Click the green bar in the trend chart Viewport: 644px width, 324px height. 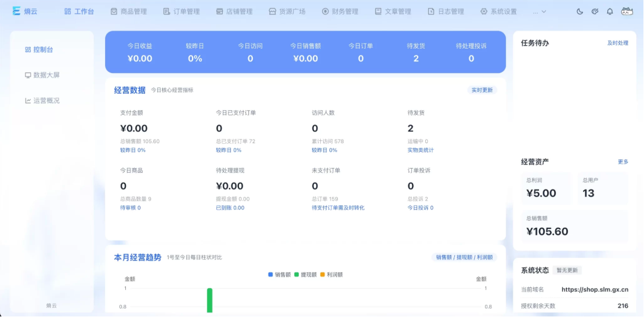[209, 300]
